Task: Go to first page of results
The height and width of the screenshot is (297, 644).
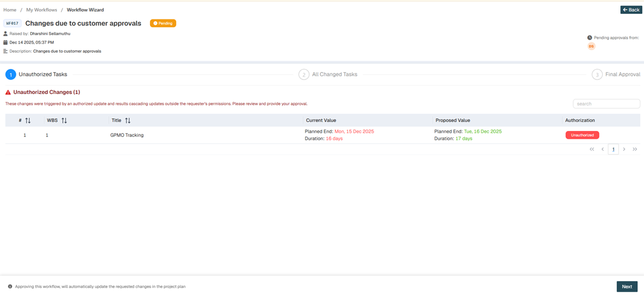Action: click(x=592, y=149)
